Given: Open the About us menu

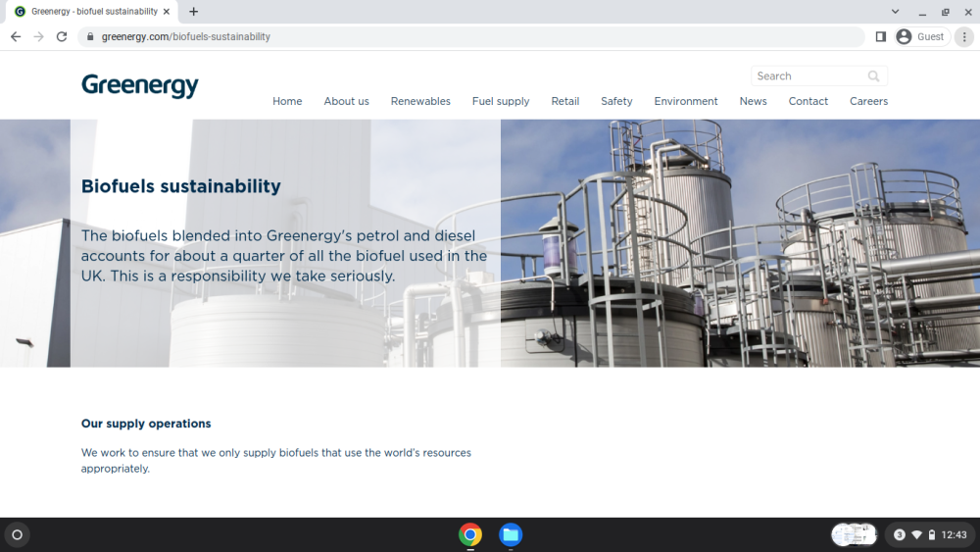Looking at the screenshot, I should pyautogui.click(x=346, y=101).
